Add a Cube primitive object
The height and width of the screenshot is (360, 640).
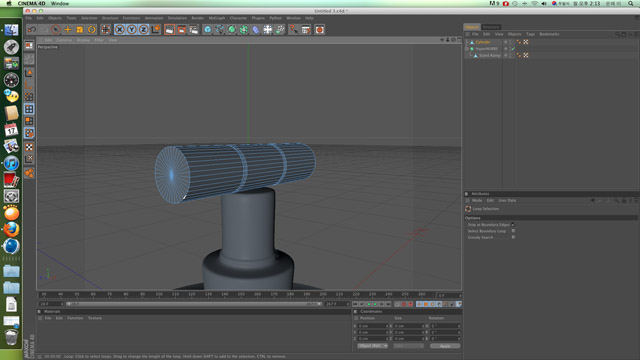pyautogui.click(x=207, y=29)
